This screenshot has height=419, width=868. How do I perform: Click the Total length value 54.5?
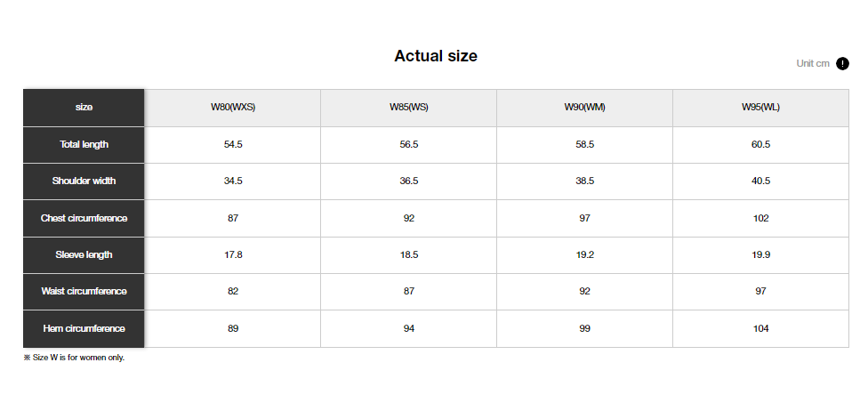233,144
